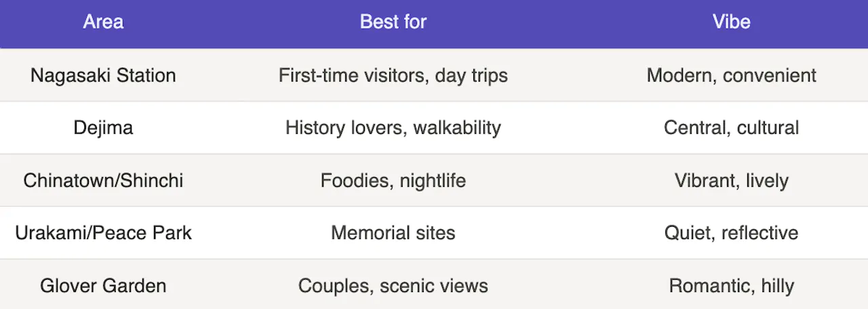
Task: Select the Dejima area cell
Action: point(103,128)
